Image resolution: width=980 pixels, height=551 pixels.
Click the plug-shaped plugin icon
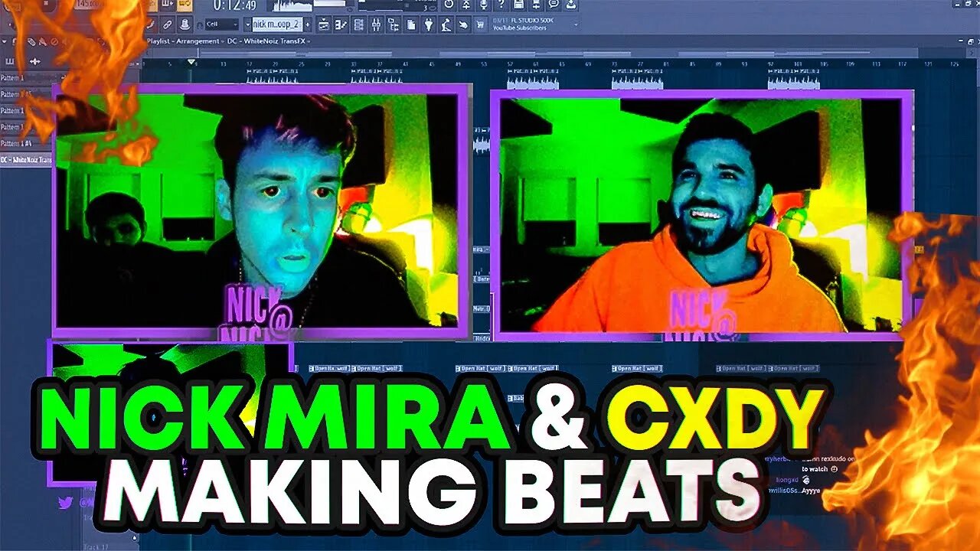[429, 24]
